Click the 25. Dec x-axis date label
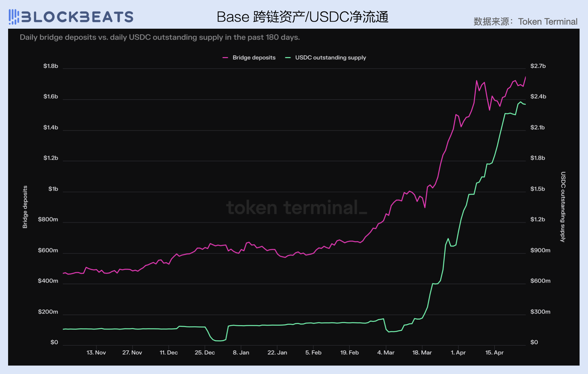This screenshot has height=374, width=588. click(x=205, y=352)
